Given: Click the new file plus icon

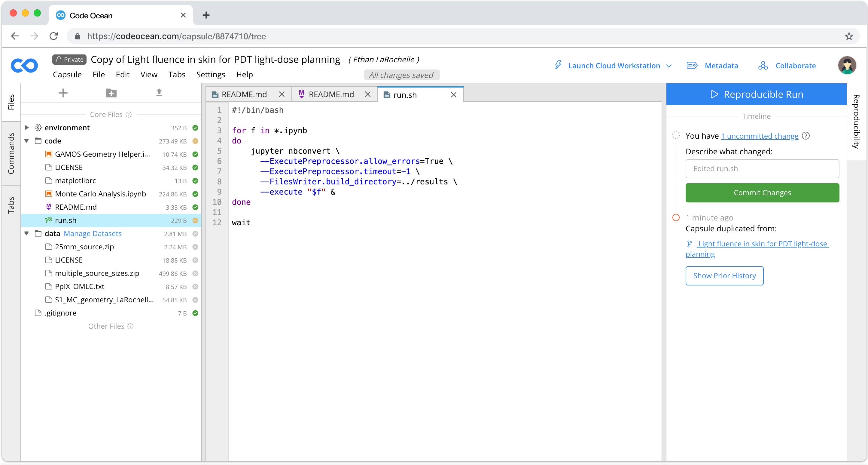Looking at the screenshot, I should tap(63, 93).
